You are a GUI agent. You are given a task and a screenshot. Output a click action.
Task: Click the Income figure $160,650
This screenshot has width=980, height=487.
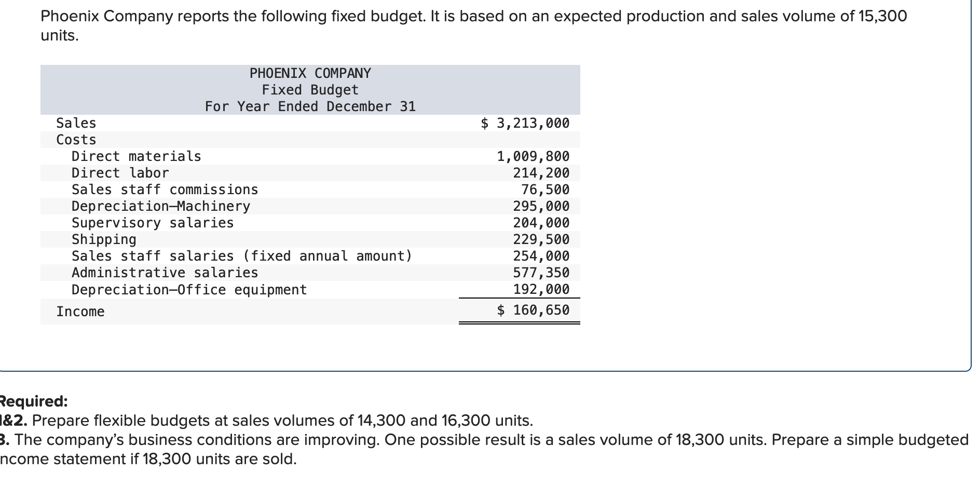tap(533, 310)
